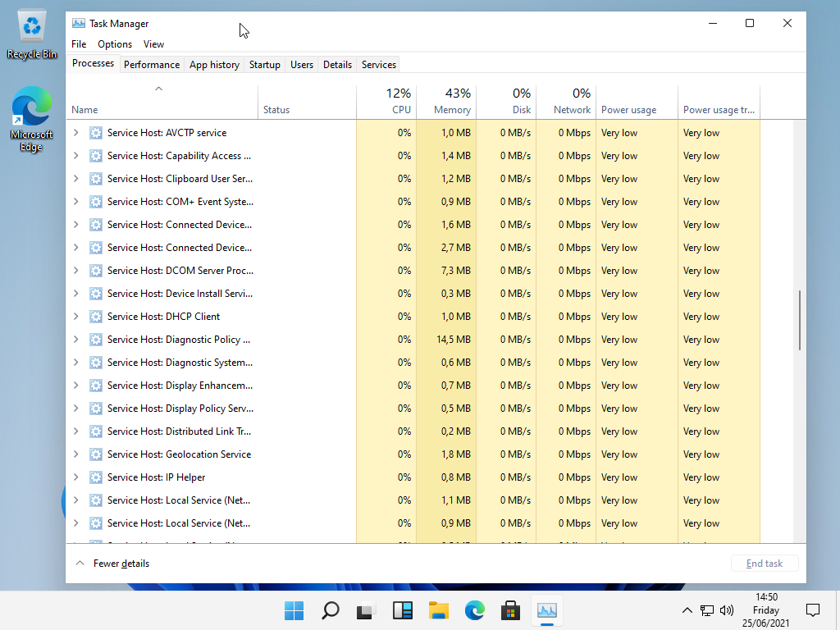Open File Explorer from the taskbar
Screen dimensions: 840x630
click(x=439, y=610)
